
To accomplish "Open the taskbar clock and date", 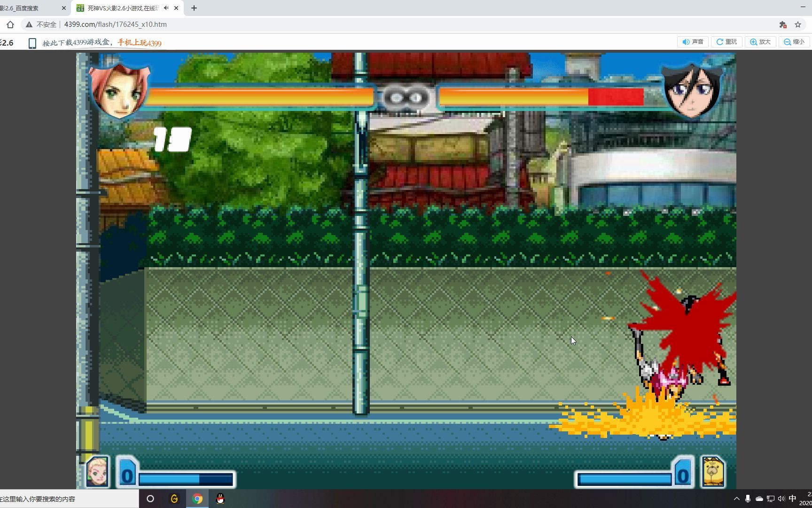I will 806,499.
